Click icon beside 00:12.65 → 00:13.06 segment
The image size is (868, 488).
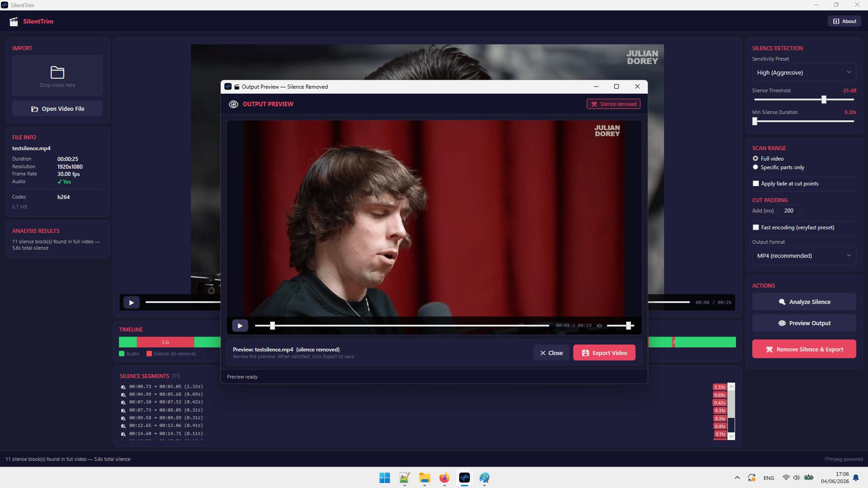pos(123,426)
